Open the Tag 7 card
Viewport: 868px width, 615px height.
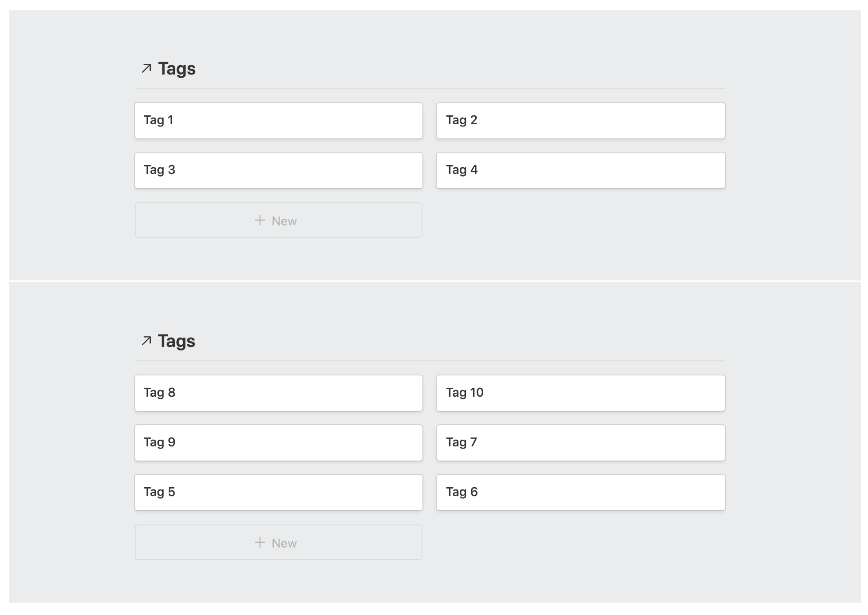(580, 443)
